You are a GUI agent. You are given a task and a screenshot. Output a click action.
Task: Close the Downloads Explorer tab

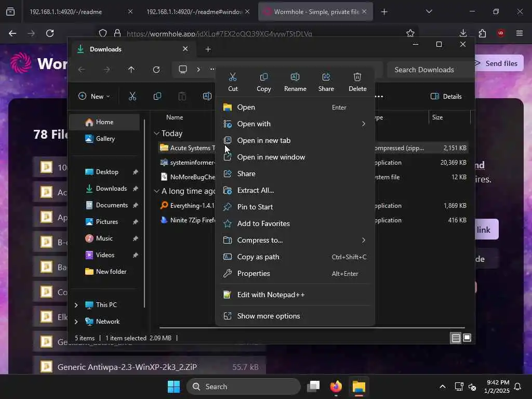coord(185,49)
